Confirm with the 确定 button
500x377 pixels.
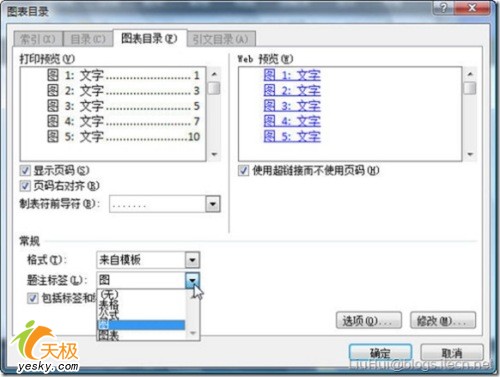[380, 353]
